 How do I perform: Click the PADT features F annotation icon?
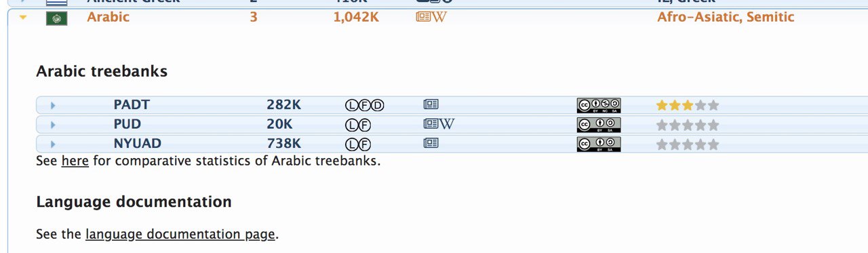pos(364,105)
